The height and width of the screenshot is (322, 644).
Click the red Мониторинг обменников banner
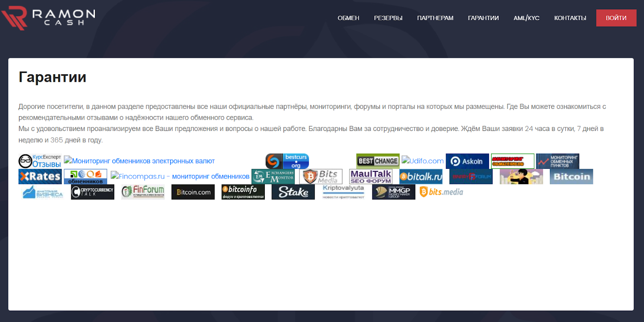pyautogui.click(x=513, y=161)
